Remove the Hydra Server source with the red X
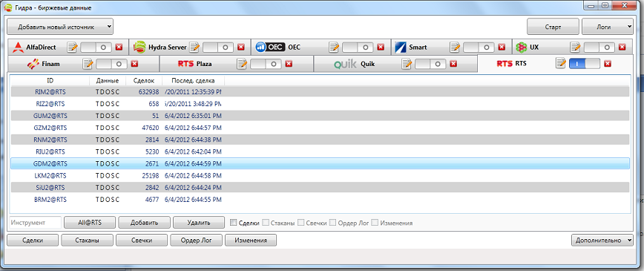Screen dimensions: 644x271 [241, 48]
